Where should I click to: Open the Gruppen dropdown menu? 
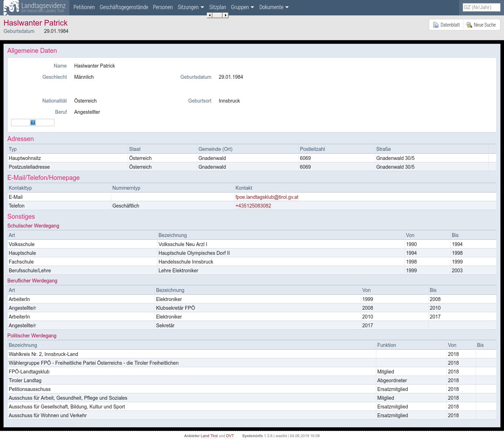243,7
